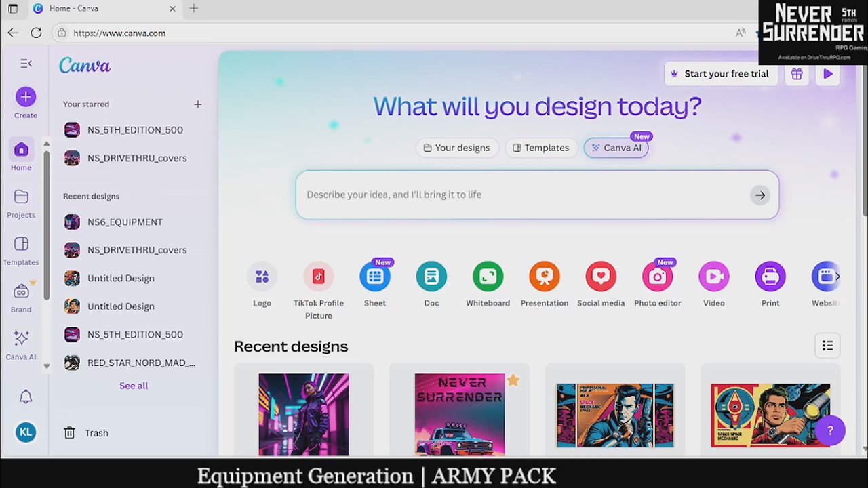Show more design types with right chevron

tap(837, 277)
